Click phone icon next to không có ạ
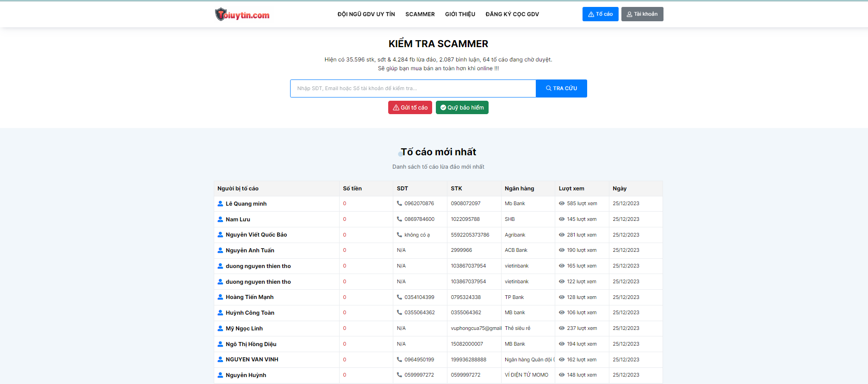 click(399, 235)
